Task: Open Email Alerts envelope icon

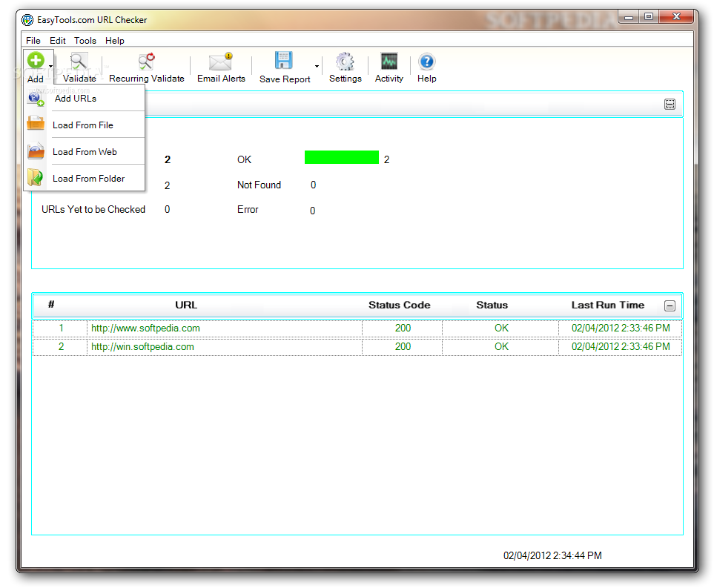Action: (x=221, y=61)
